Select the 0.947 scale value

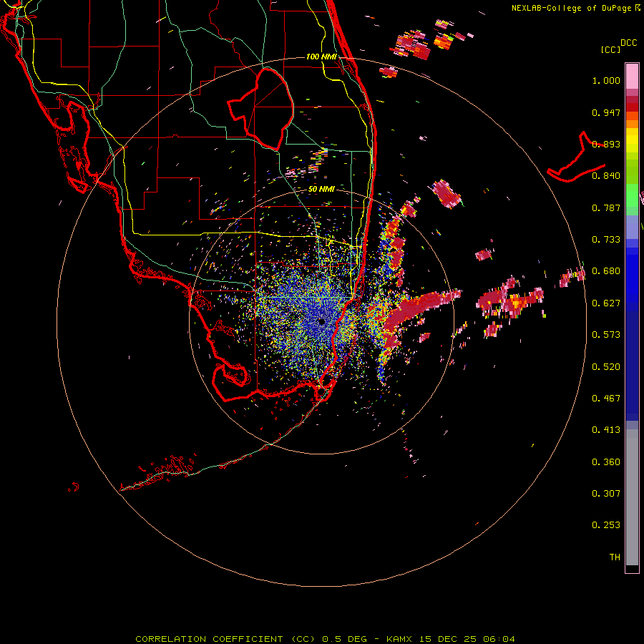click(x=606, y=112)
